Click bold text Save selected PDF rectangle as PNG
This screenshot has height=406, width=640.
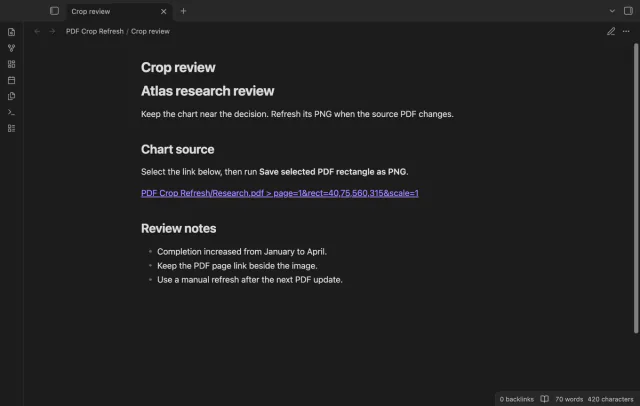coord(333,172)
